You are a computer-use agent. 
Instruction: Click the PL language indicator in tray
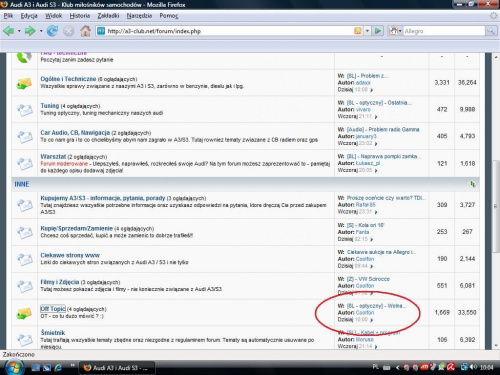tap(375, 367)
